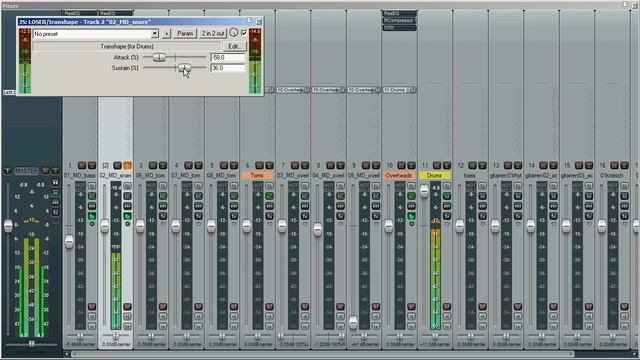The width and height of the screenshot is (640, 360).
Task: Open FX button on track 03_MD_overh
Action: click(x=305, y=216)
